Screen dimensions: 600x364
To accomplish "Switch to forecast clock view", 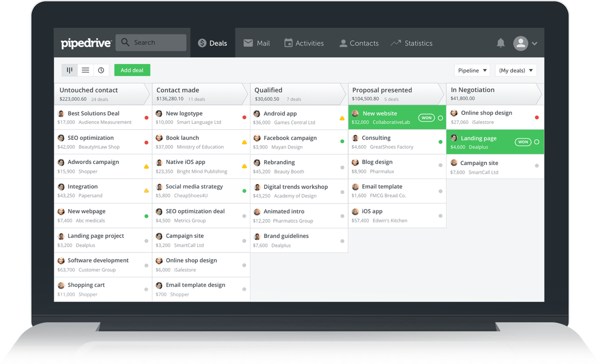I will 101,70.
